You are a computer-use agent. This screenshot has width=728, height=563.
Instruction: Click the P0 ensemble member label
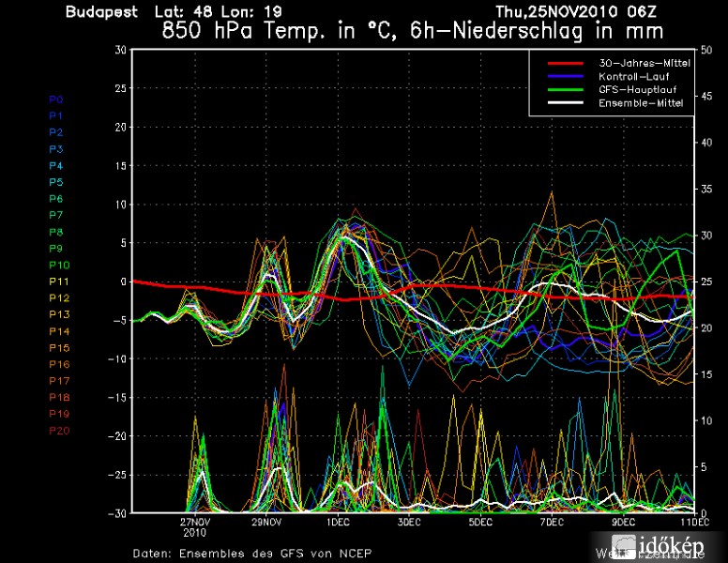(55, 99)
